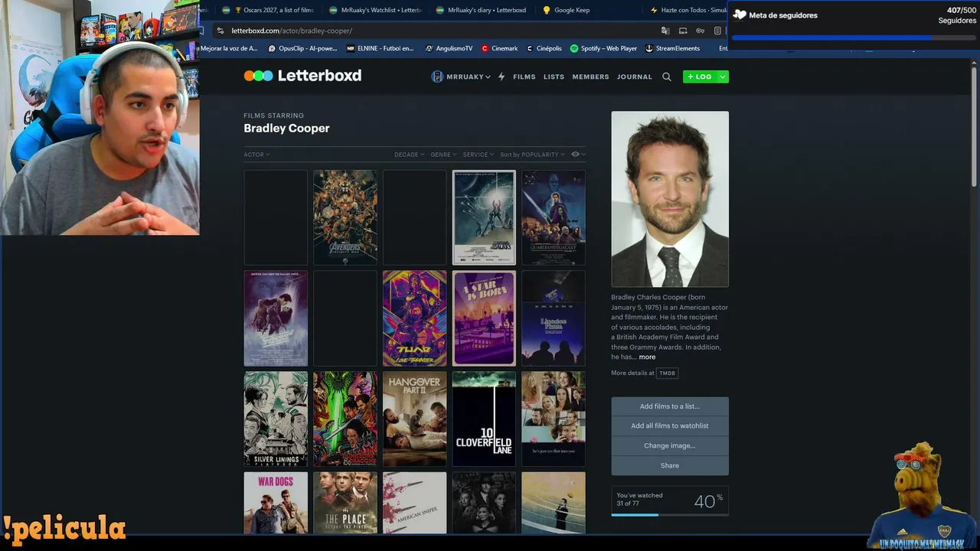
Task: Open the password key icon in address bar
Action: 701,31
